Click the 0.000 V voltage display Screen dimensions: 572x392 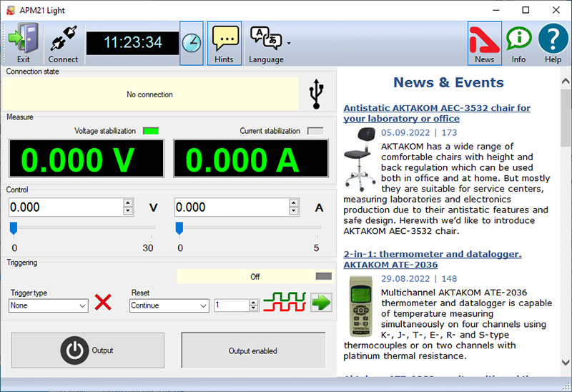click(x=87, y=158)
